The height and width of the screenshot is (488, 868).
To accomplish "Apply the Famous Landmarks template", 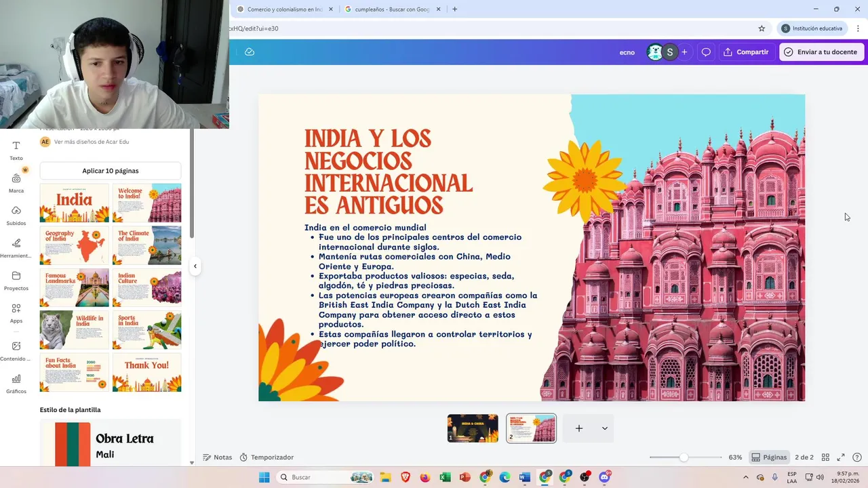I will pos(74,287).
